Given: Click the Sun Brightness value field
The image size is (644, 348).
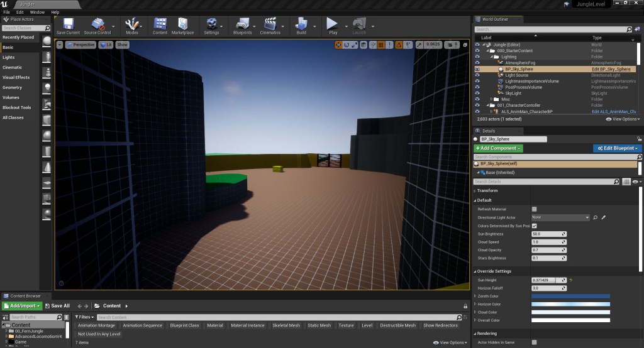Looking at the screenshot, I should point(547,234).
